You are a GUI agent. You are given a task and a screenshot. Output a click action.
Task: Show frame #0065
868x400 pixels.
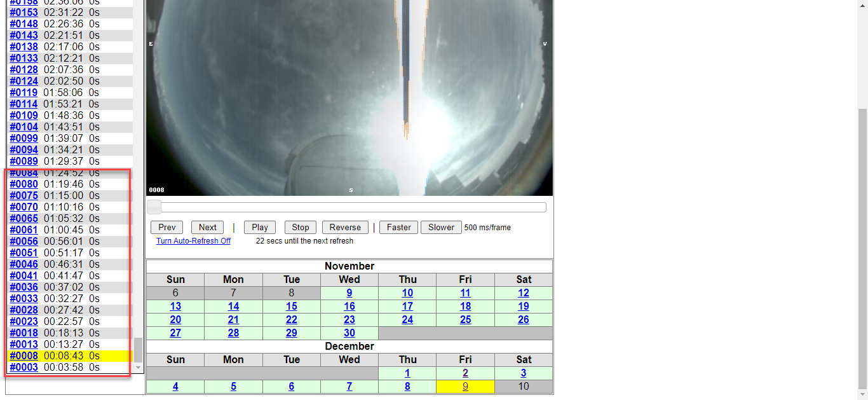[x=24, y=218]
